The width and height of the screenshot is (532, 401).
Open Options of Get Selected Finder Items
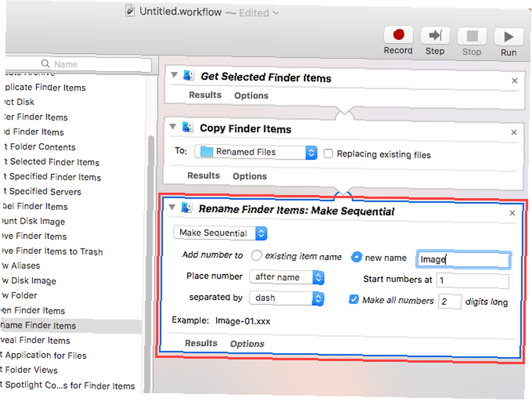pos(251,96)
